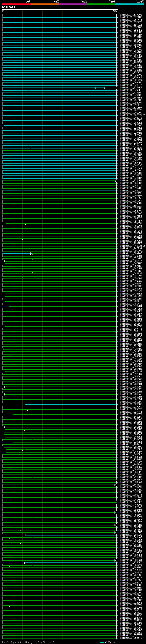Open the hit UniRef100_B7FJ01
The height and width of the screenshot is (644, 146).
coord(131,15)
